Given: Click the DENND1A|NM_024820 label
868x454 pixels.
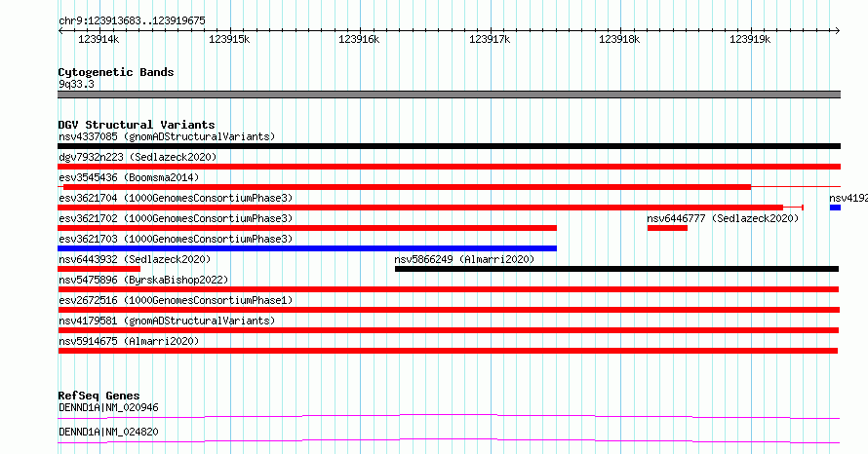Looking at the screenshot, I should [108, 432].
